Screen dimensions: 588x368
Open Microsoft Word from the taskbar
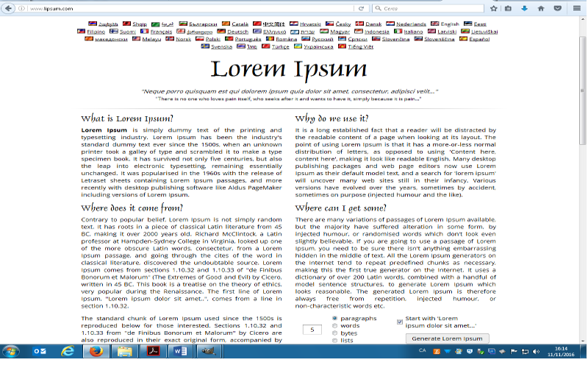pyautogui.click(x=181, y=353)
